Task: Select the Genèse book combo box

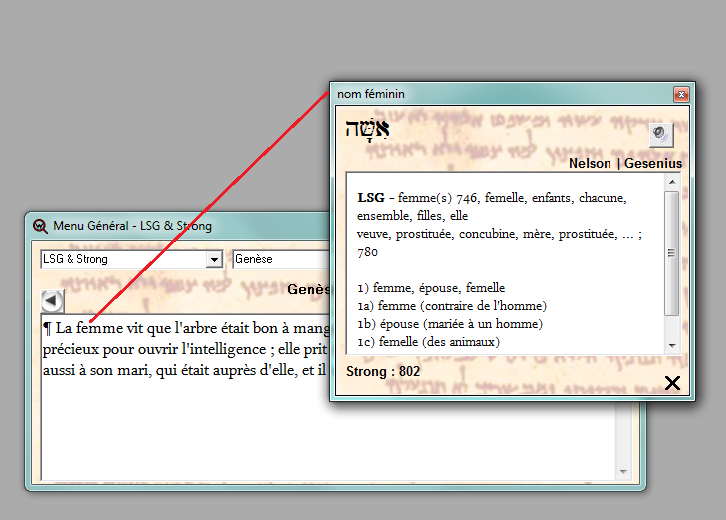Action: pyautogui.click(x=281, y=259)
